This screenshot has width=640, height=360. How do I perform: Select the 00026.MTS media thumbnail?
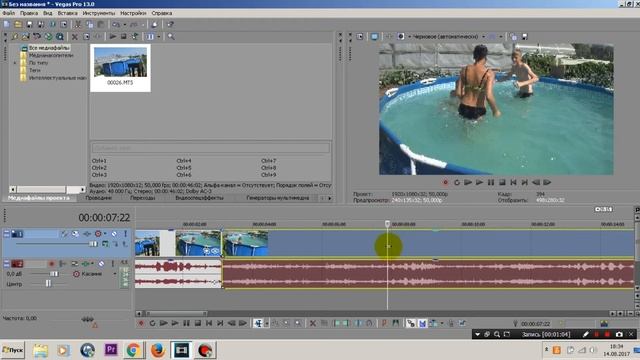click(120, 67)
